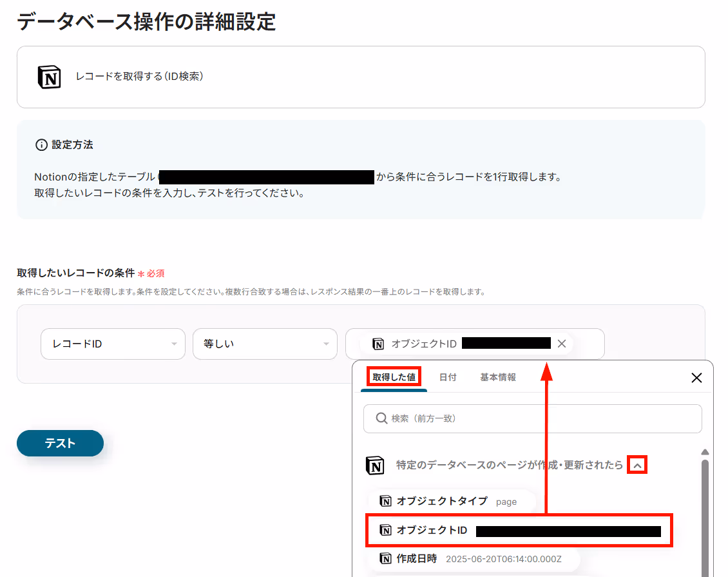Click the Notion icon next to 特定のデータベースのページが作成・更新されたら

[x=375, y=465]
